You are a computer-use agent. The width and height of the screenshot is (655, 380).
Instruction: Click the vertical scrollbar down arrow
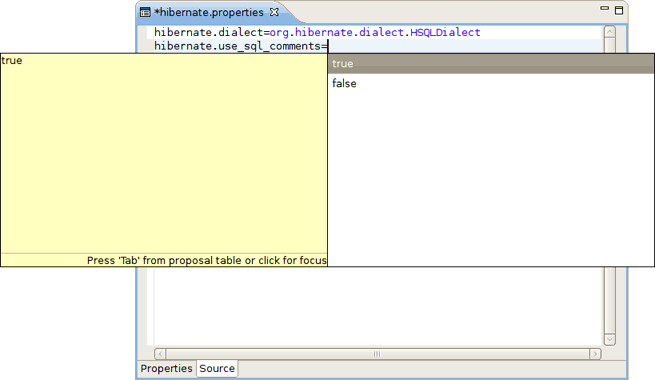[609, 339]
